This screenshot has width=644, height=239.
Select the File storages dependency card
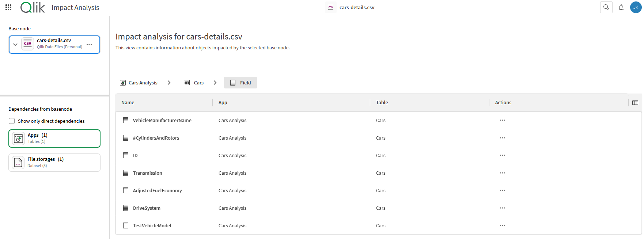[54, 163]
